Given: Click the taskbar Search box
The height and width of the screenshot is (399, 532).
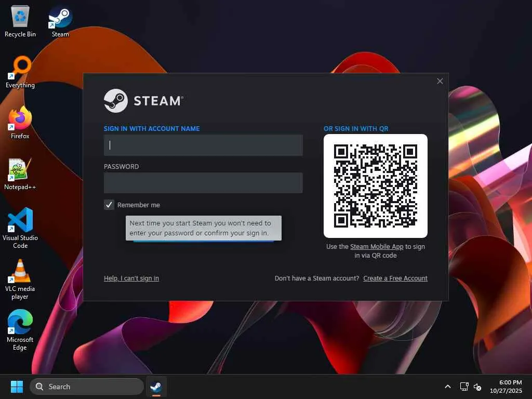Looking at the screenshot, I should tap(87, 387).
